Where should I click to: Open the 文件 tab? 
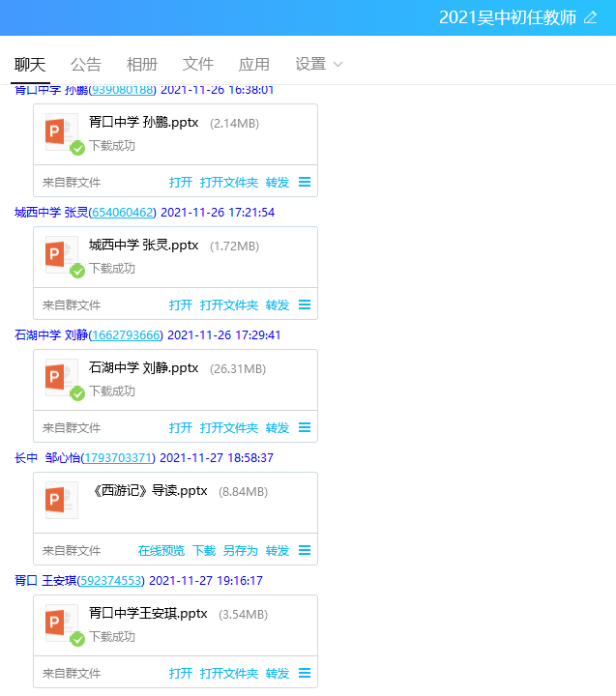click(197, 65)
